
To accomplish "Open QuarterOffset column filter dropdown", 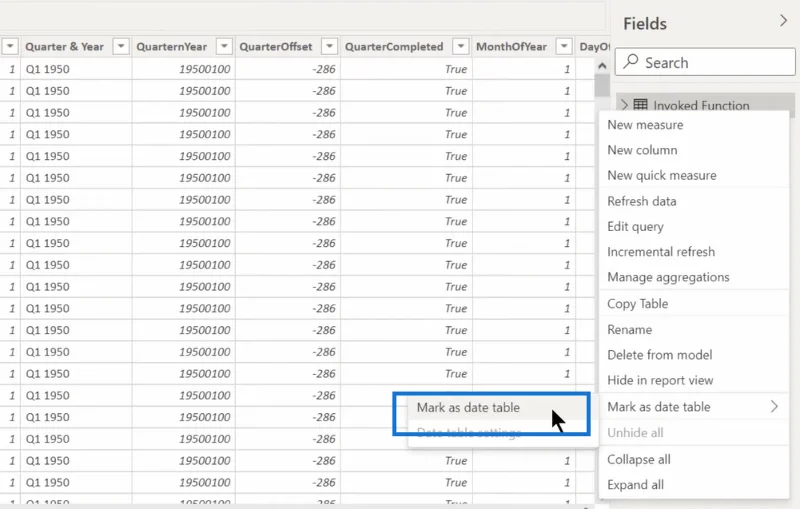I will coord(330,47).
